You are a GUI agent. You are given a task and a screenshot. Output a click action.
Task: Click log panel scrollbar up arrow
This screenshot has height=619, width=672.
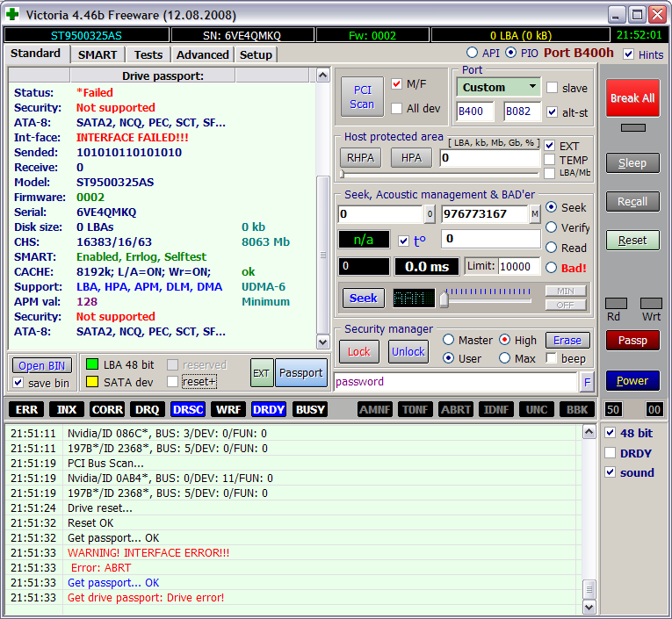(589, 432)
